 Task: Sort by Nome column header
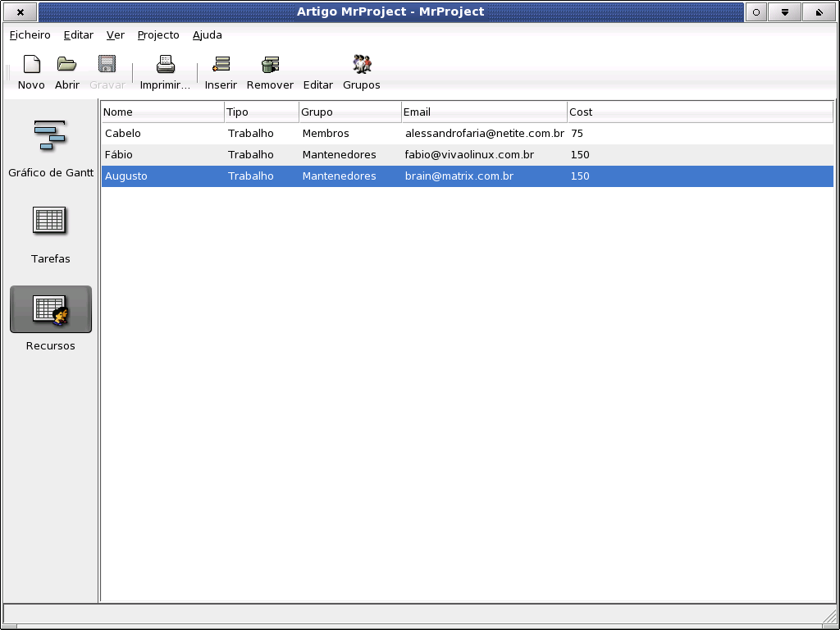coord(163,112)
